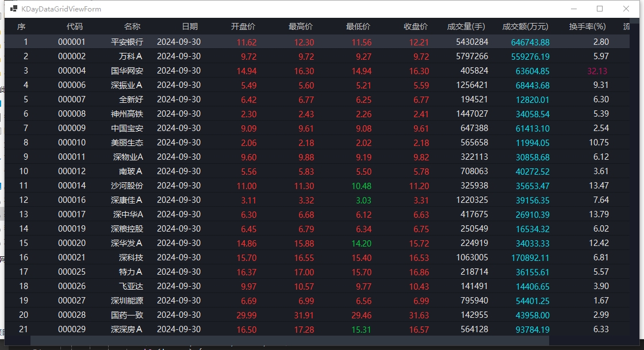Select stock code cell 000004

(72, 71)
